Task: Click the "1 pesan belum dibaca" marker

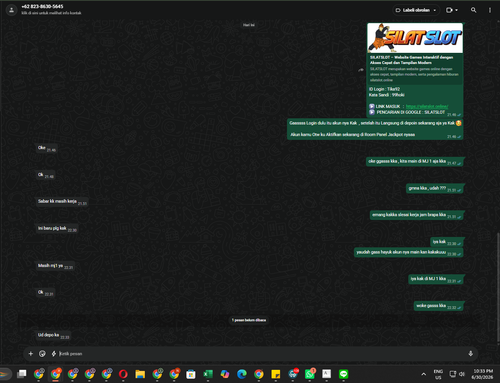Action: pos(249,320)
